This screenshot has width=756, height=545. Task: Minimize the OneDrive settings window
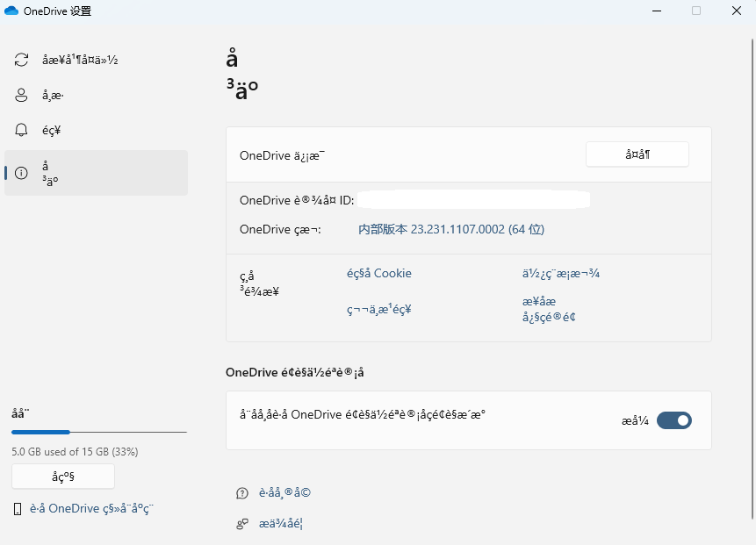point(657,11)
